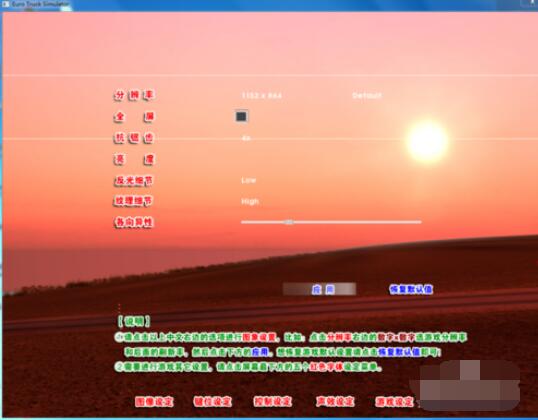Switch the texture detail High option
The image size is (538, 420).
point(250,201)
